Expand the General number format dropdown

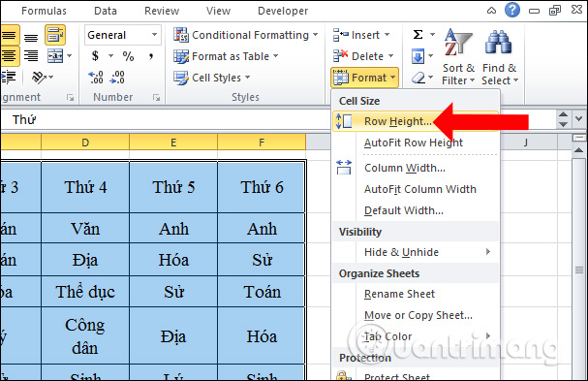point(154,35)
